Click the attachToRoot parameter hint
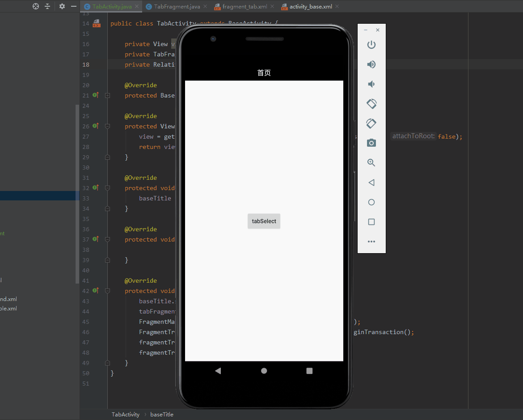523x420 pixels. point(413,136)
